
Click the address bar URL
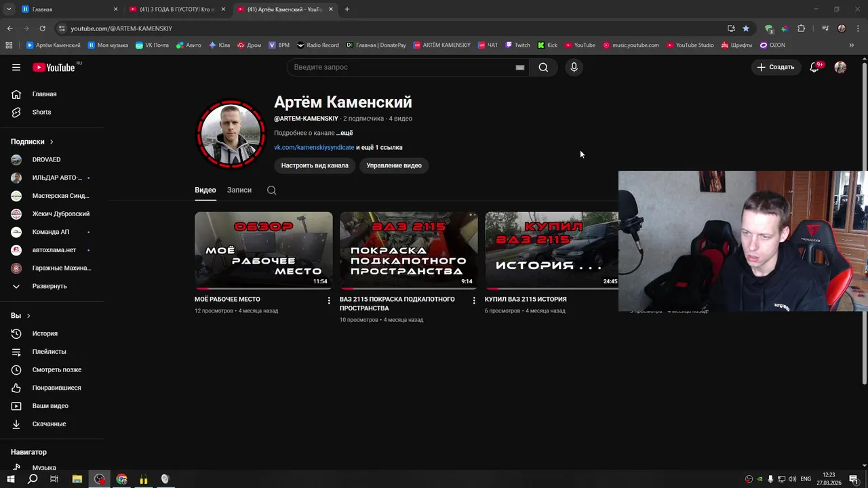121,28
